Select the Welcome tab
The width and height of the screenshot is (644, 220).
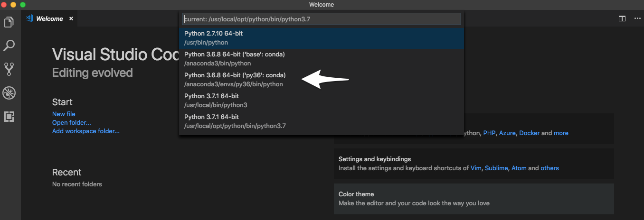point(49,19)
